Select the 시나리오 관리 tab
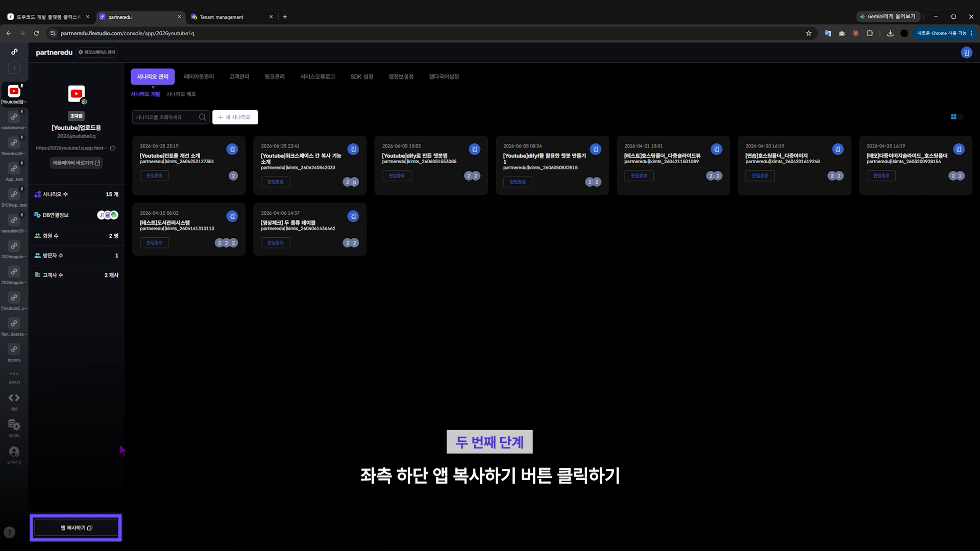980x551 pixels. click(x=153, y=77)
